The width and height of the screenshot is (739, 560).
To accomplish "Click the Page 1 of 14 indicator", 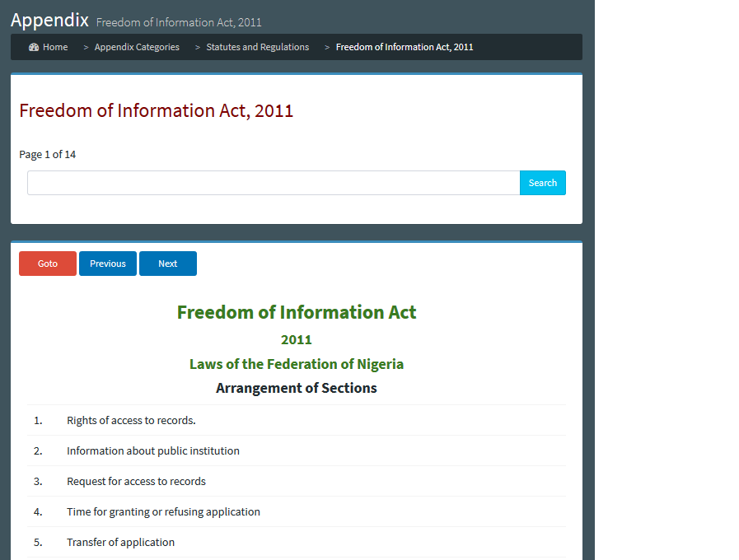I will (x=47, y=155).
